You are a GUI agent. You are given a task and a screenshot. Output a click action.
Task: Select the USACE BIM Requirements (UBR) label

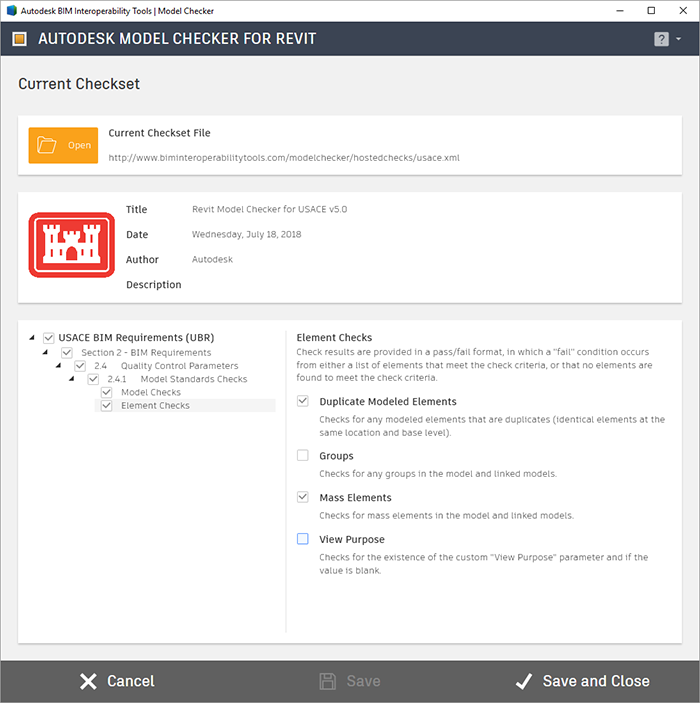(136, 338)
